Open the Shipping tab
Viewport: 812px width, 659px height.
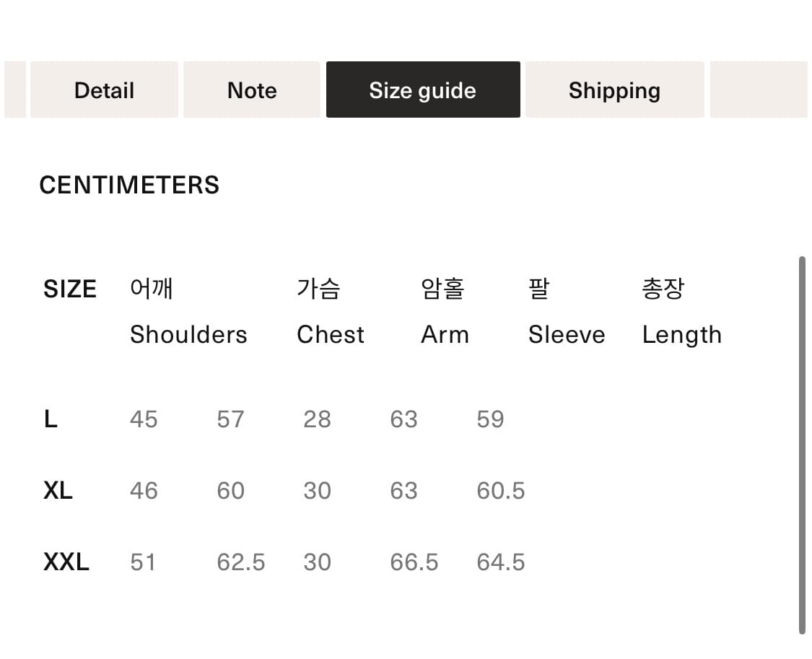[614, 90]
